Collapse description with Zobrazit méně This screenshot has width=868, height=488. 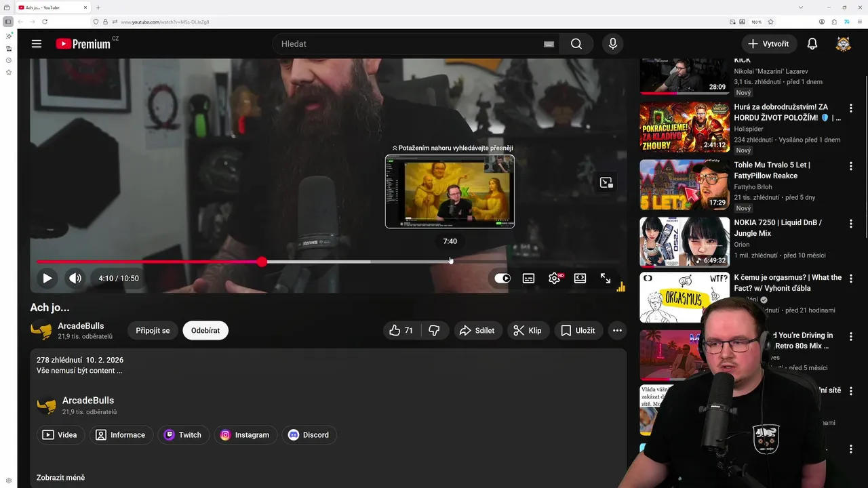[61, 478]
